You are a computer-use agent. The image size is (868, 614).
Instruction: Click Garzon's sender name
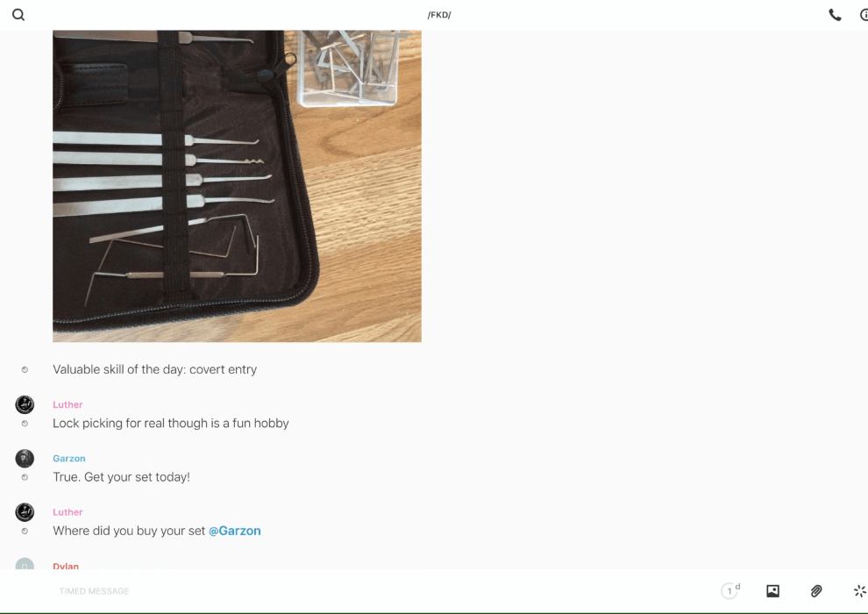pos(69,459)
